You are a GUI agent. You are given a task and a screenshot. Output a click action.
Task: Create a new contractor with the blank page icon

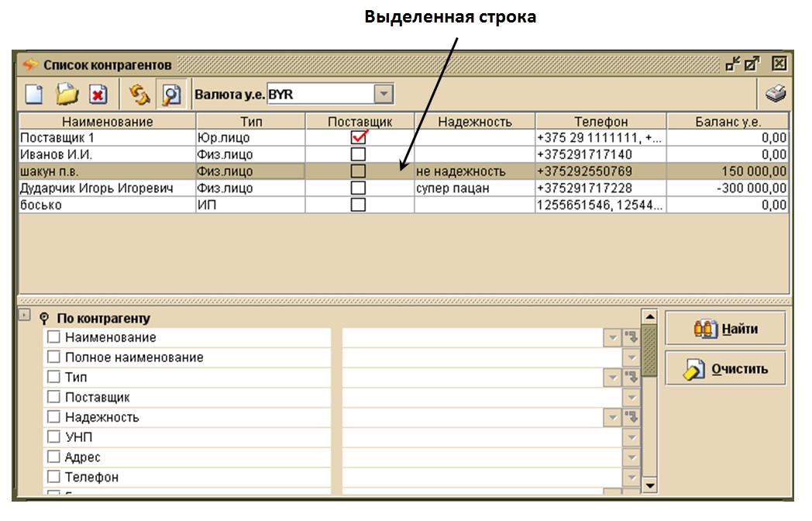click(x=34, y=95)
